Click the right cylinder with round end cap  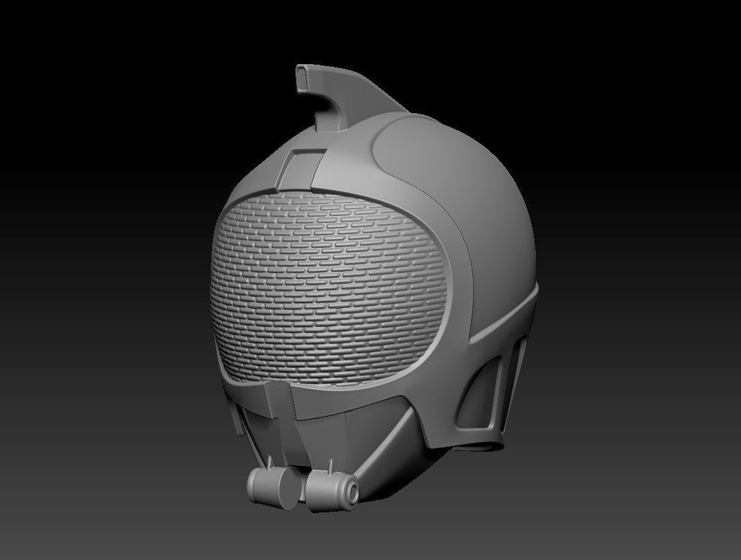pyautogui.click(x=333, y=492)
